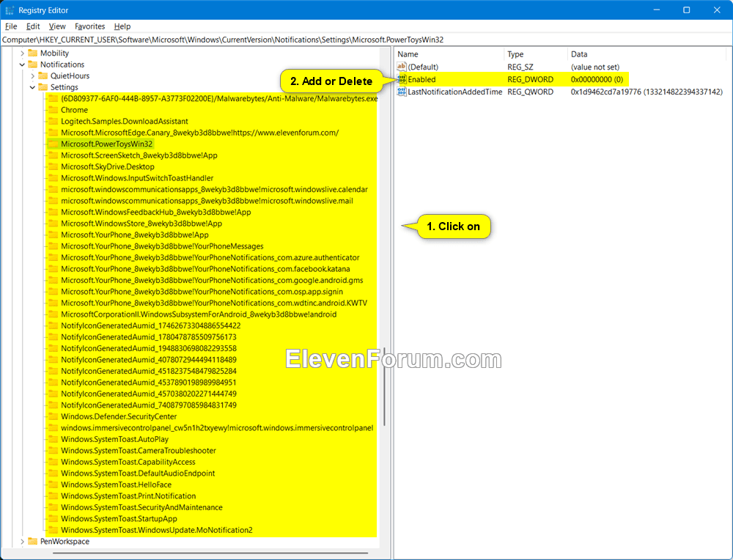The height and width of the screenshot is (560, 733).
Task: Click the Windows.SystemToast.StartupApp folder icon
Action: point(54,519)
